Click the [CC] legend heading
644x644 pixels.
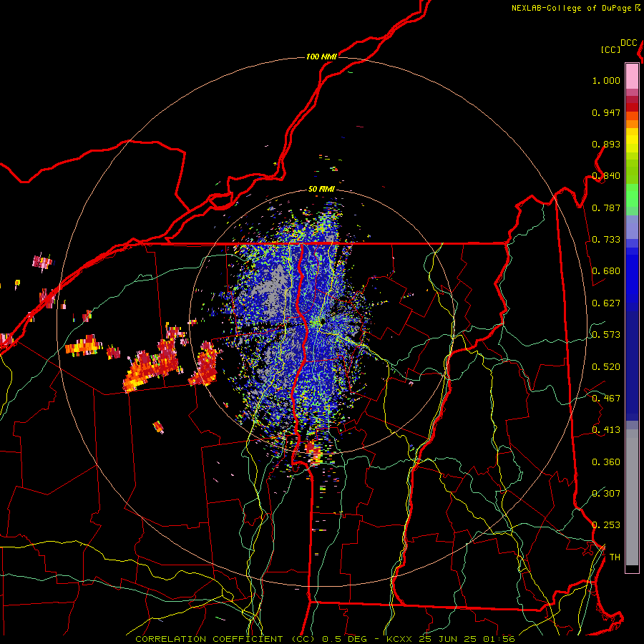pos(611,49)
